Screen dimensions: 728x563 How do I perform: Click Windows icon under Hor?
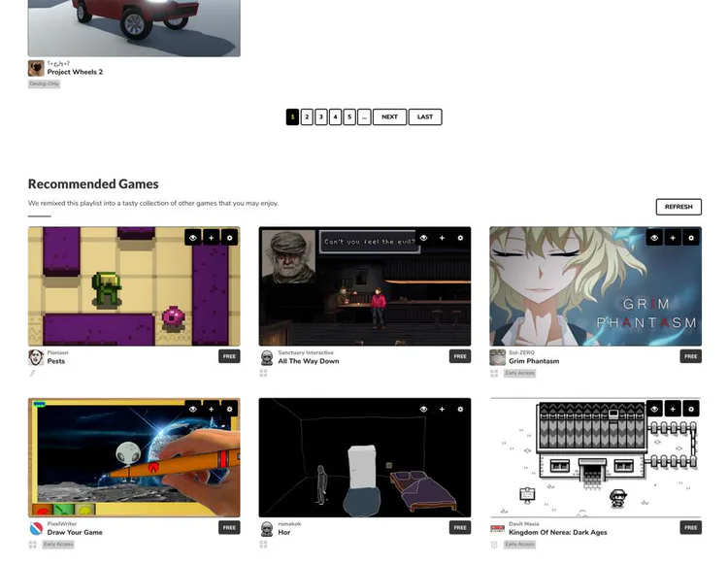tap(263, 544)
